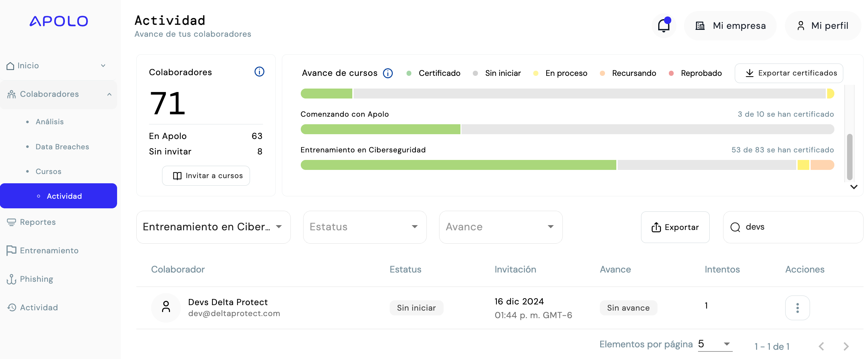The width and height of the screenshot is (868, 359).
Task: Open the Análisis submenu item
Action: tap(50, 122)
